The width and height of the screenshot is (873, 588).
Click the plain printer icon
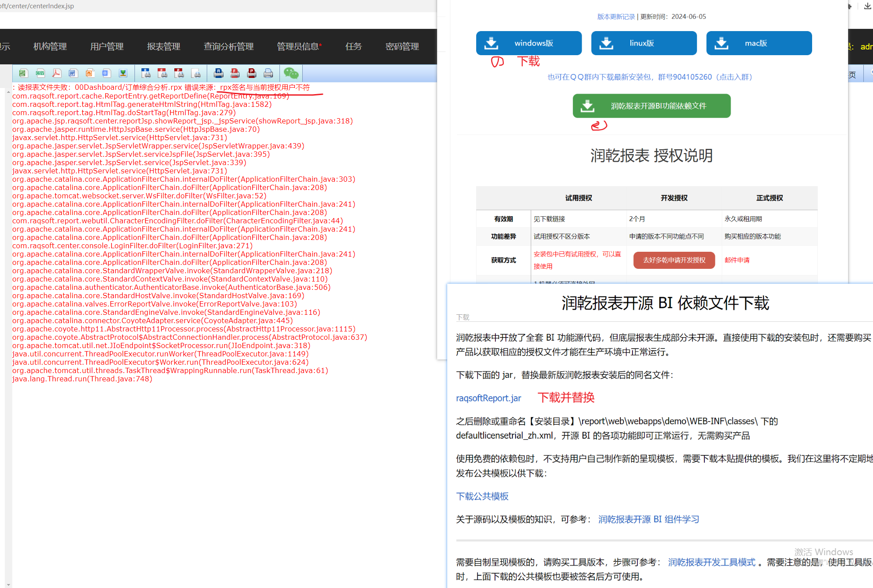tap(268, 73)
